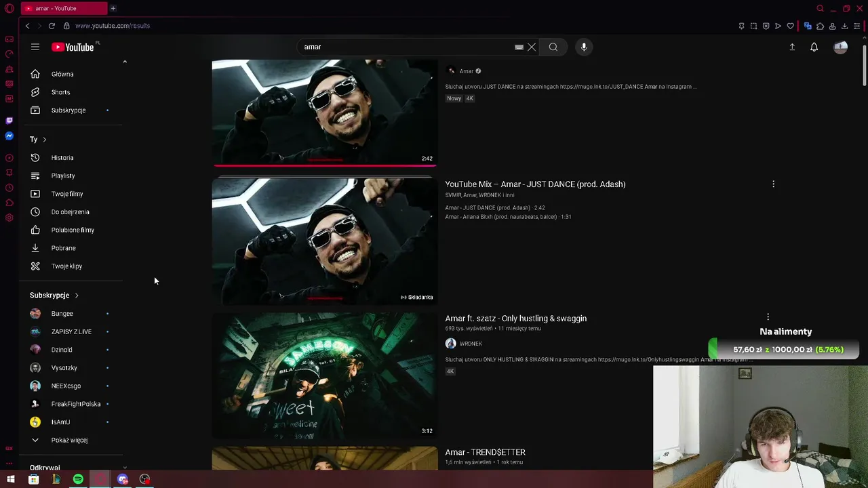Open the YouTube create upload button

point(792,47)
